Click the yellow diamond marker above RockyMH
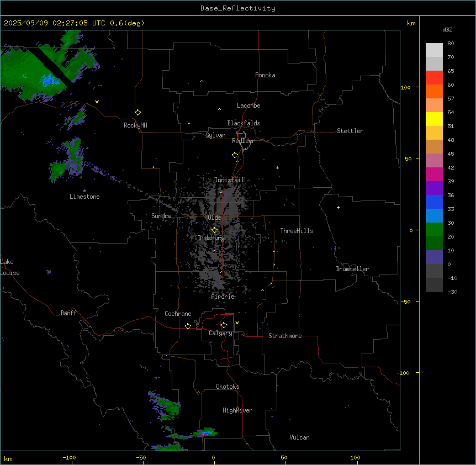The width and height of the screenshot is (476, 465). point(137,113)
